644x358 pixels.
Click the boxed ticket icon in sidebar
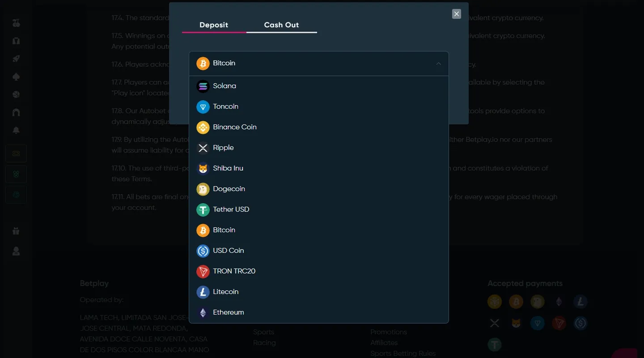click(16, 153)
